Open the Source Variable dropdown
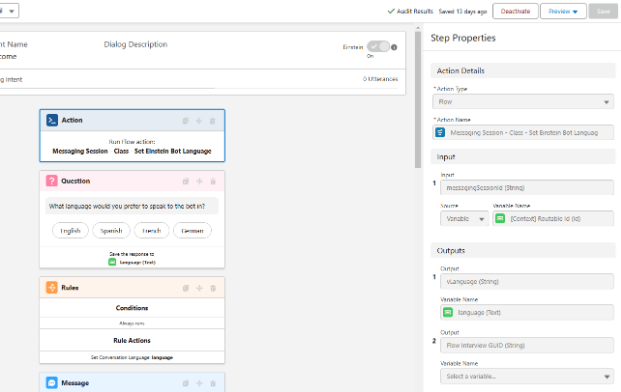This screenshot has width=621, height=392. 464,219
